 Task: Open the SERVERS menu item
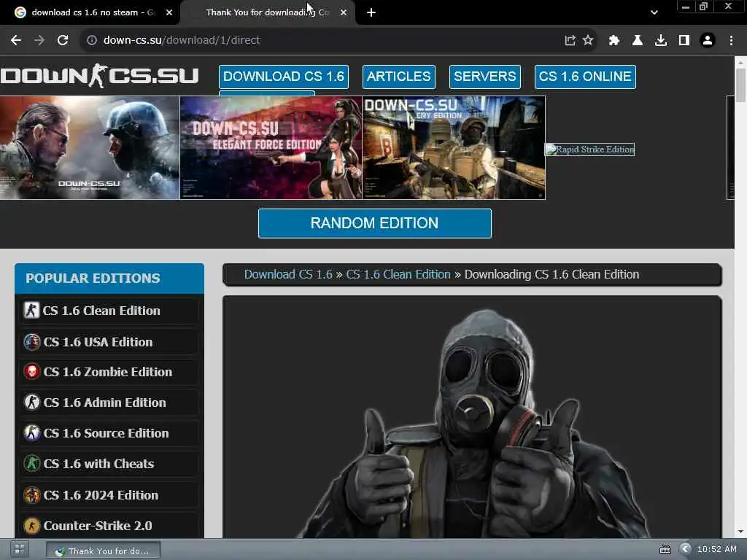(x=484, y=77)
